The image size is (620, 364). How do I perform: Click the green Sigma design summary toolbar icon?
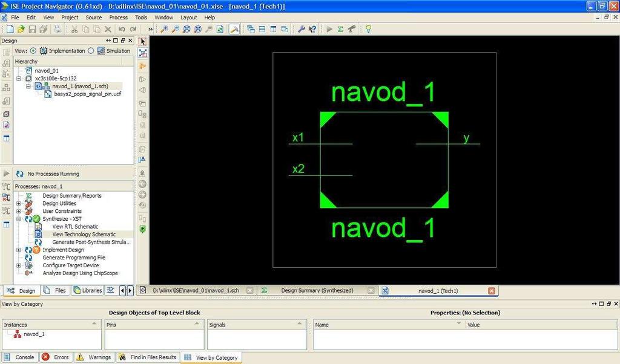(340, 29)
